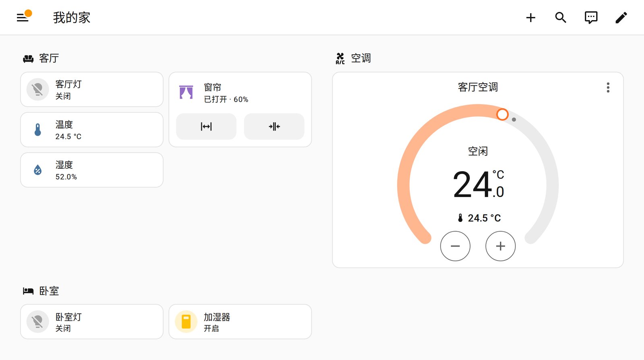The width and height of the screenshot is (644, 360).
Task: Click the 湿度 water drop icon
Action: pyautogui.click(x=38, y=170)
